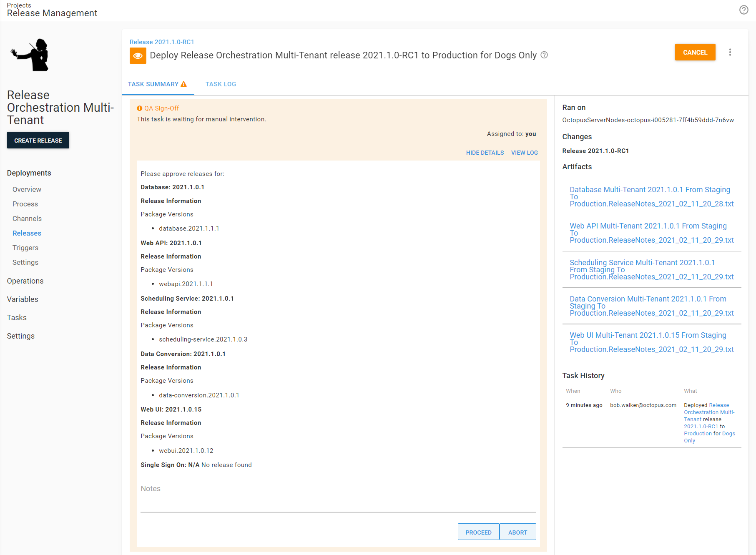
Task: Click the ABORT button
Action: [x=517, y=532]
